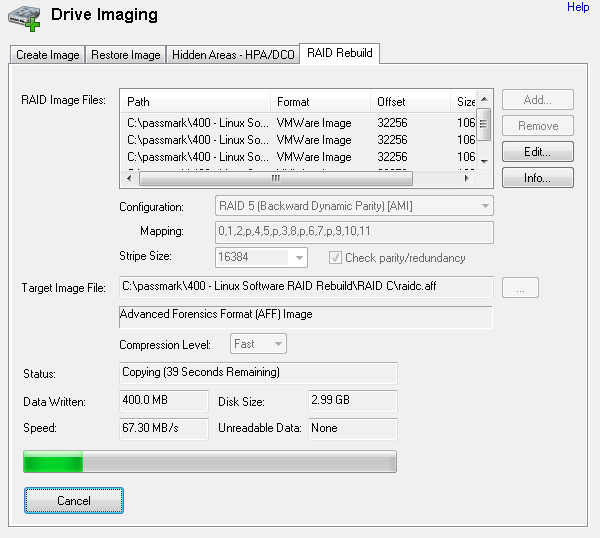Select the second RAID image file row
The width and height of the screenshot is (600, 538).
click(299, 140)
